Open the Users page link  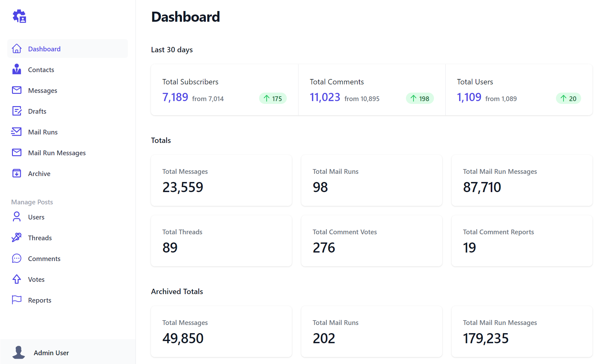tap(67, 217)
